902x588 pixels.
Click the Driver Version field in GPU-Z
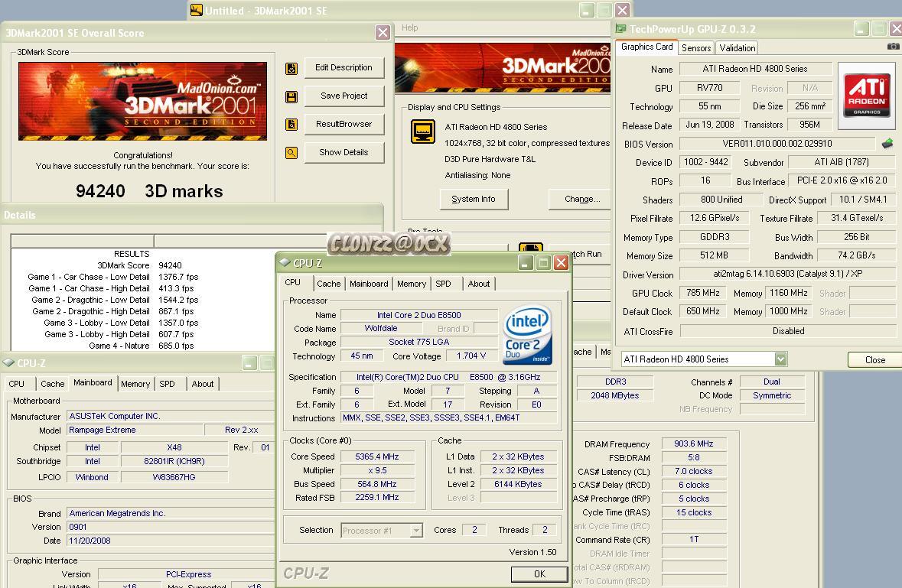tap(787, 275)
